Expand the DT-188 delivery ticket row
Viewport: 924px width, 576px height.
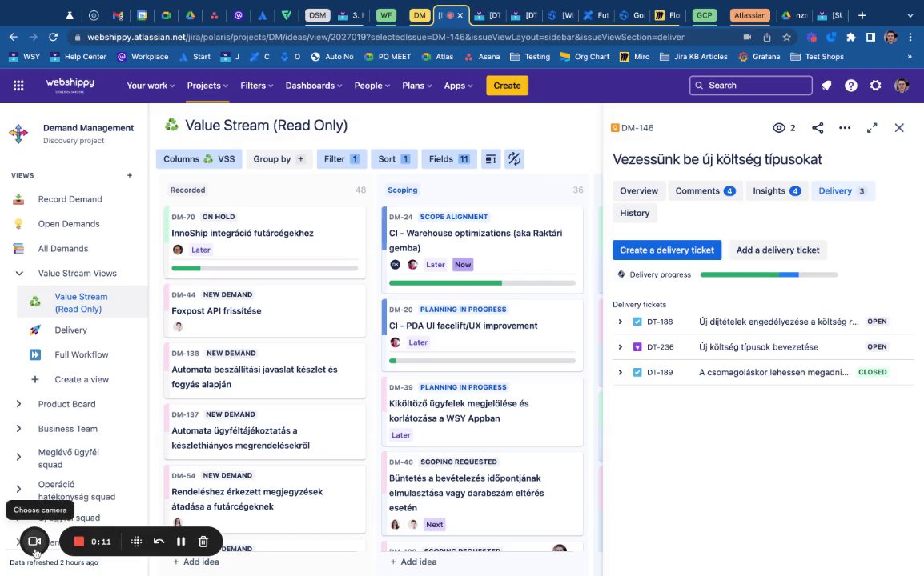point(620,322)
